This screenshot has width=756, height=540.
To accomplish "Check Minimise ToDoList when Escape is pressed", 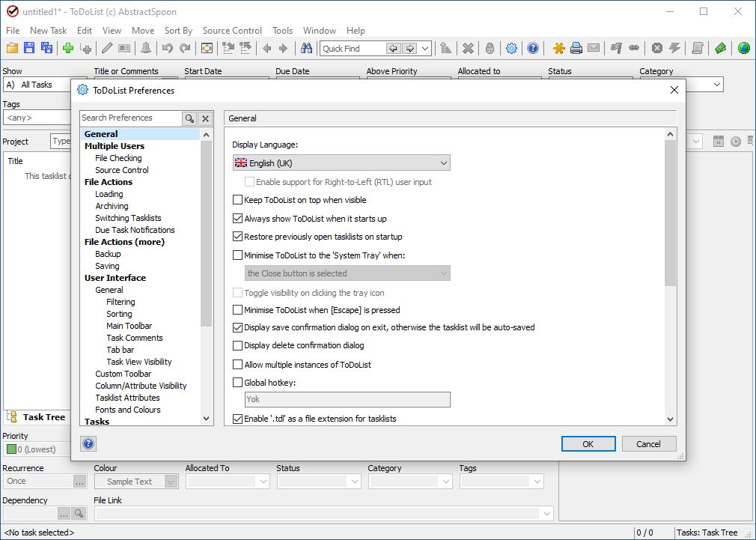I will pyautogui.click(x=237, y=310).
